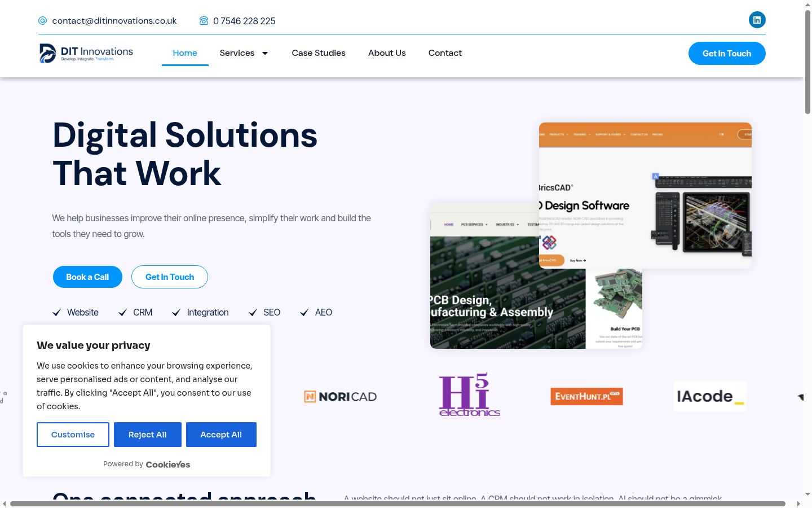The width and height of the screenshot is (812, 508).
Task: Click the checkmark next to AEO
Action: click(x=304, y=313)
